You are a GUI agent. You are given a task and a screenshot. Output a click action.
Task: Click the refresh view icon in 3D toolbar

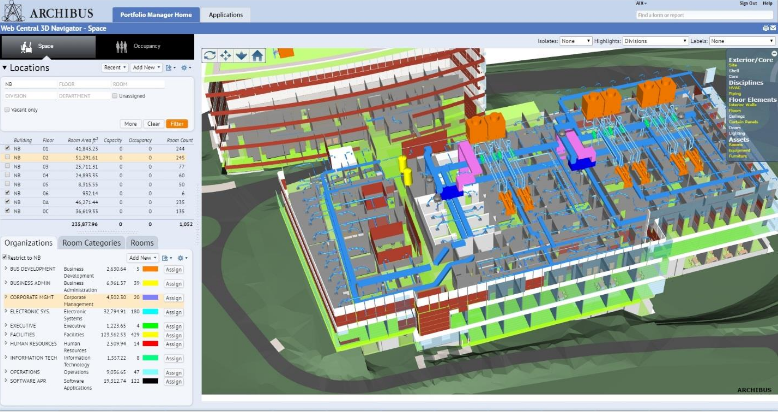click(209, 55)
